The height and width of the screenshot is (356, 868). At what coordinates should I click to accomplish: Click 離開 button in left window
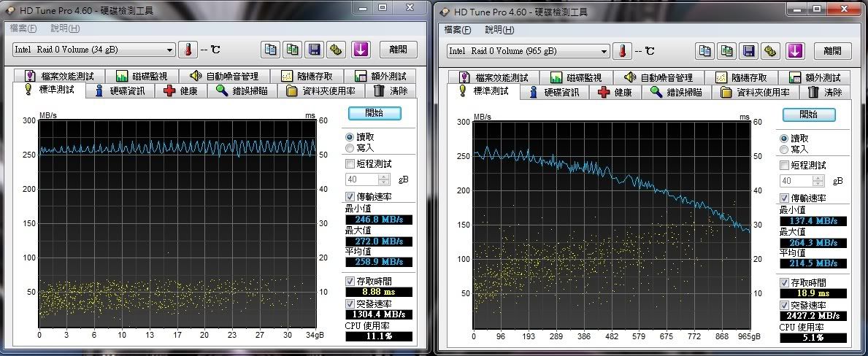[x=399, y=50]
